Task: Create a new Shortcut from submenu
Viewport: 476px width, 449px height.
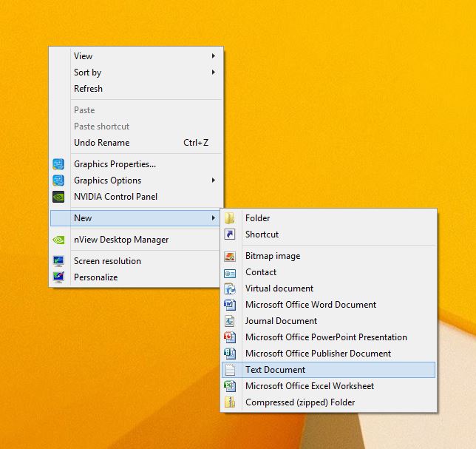Action: click(328, 234)
